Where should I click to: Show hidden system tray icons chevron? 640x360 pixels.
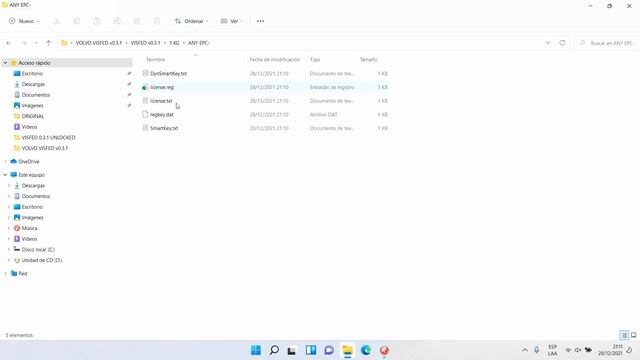pos(525,350)
